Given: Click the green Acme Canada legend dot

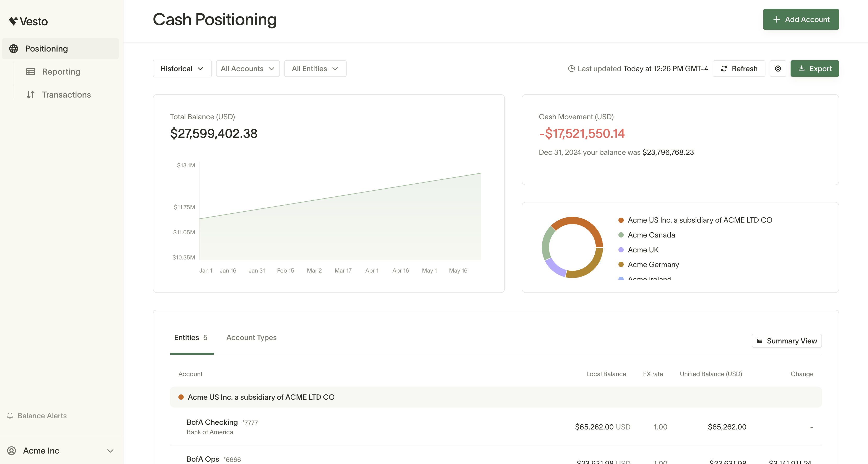Looking at the screenshot, I should click(x=621, y=235).
